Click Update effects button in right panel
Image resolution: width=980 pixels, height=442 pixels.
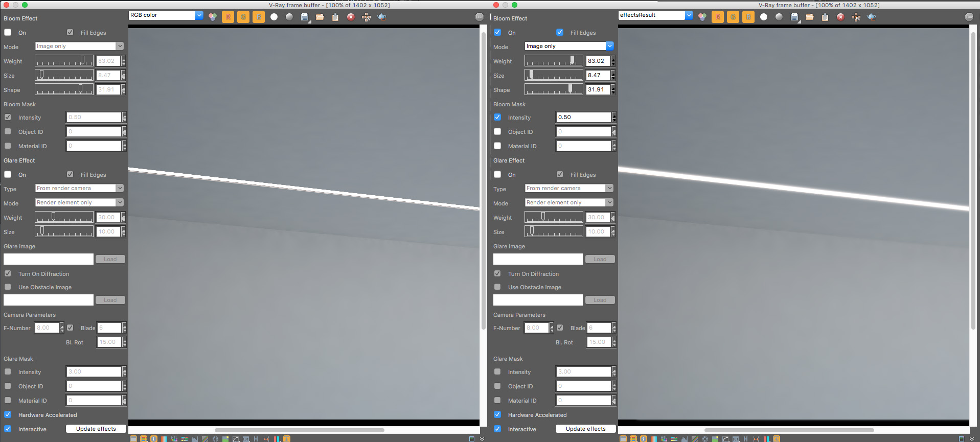pyautogui.click(x=585, y=429)
